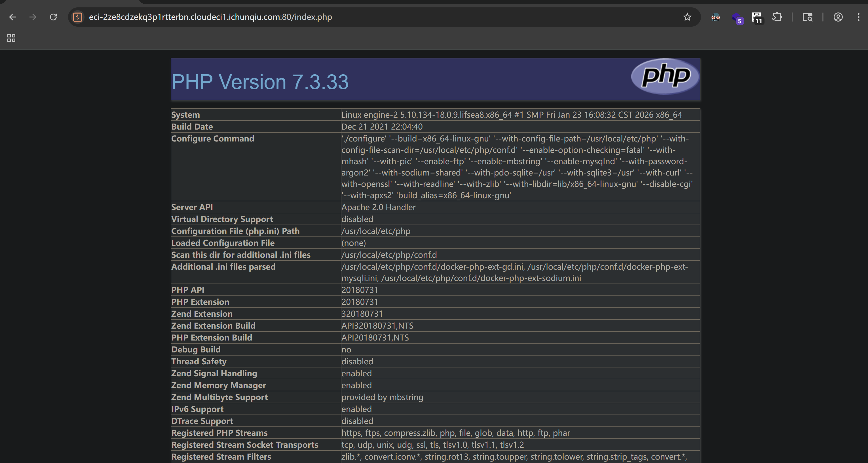
Task: Open the site security info icon
Action: [x=78, y=17]
